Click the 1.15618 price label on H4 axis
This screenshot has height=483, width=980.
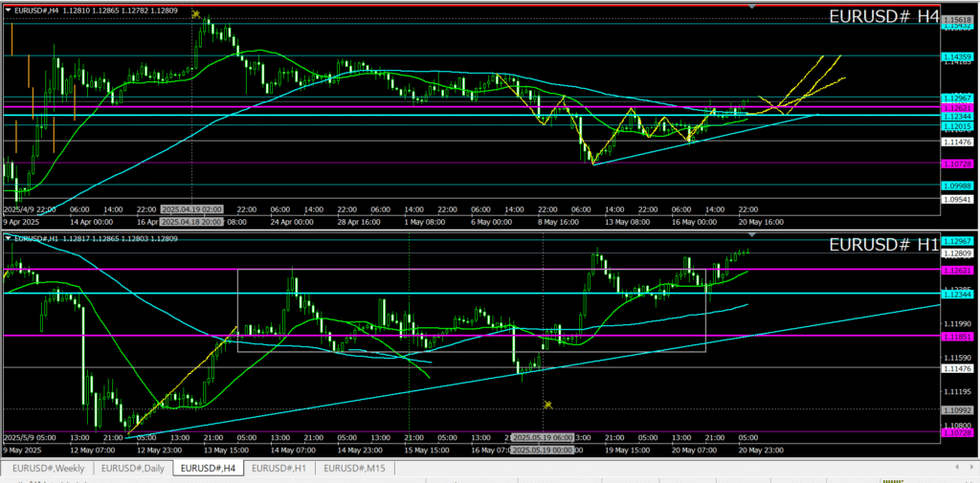[x=956, y=20]
